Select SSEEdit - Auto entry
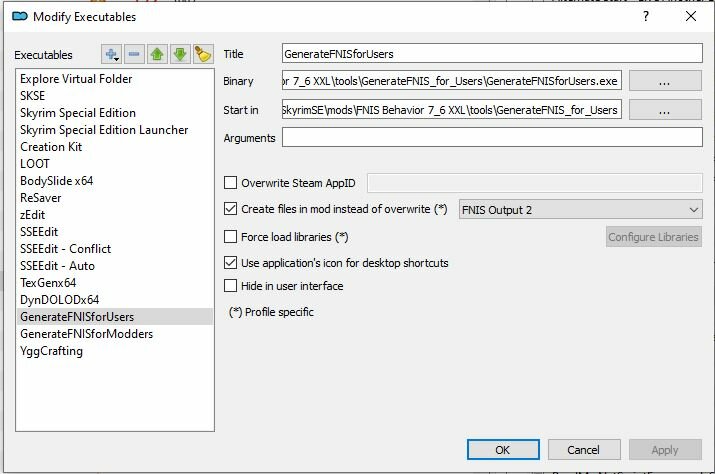 [x=115, y=266]
